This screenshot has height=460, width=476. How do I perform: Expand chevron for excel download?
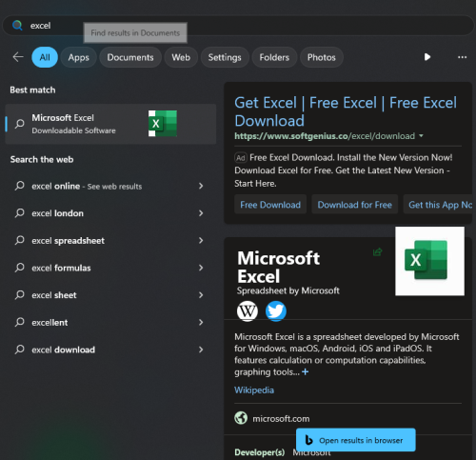(201, 350)
